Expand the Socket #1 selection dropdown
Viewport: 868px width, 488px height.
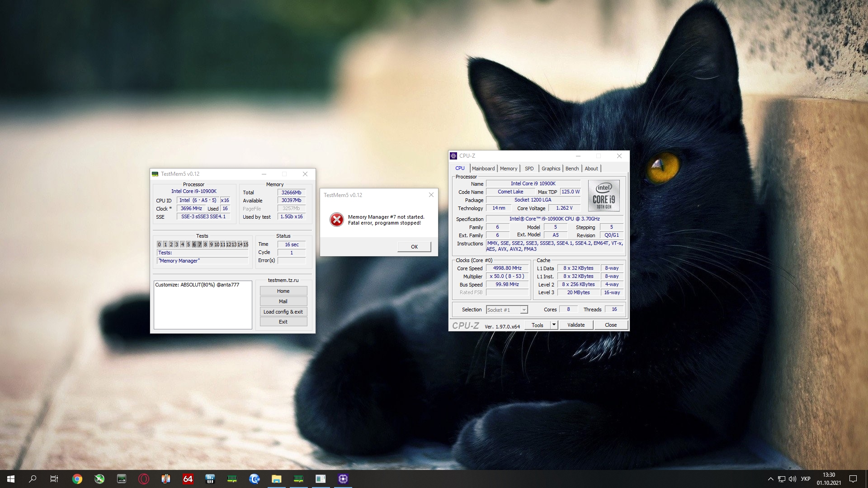(x=524, y=310)
